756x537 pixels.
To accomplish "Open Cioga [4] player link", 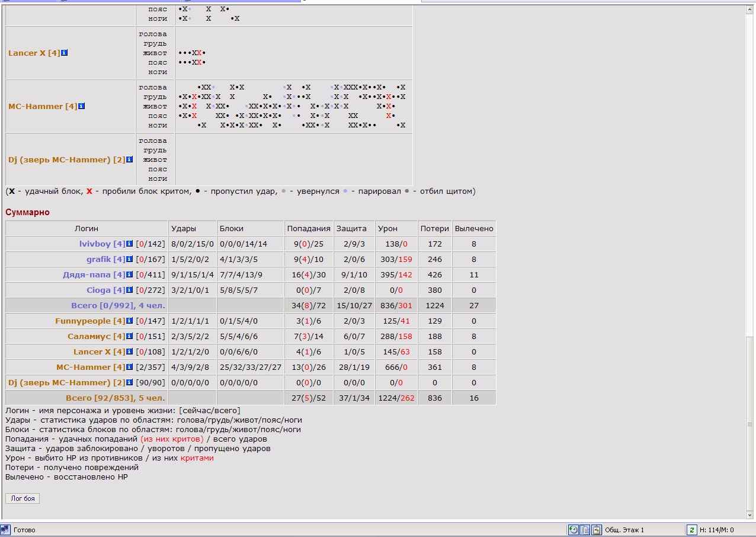I will 106,290.
